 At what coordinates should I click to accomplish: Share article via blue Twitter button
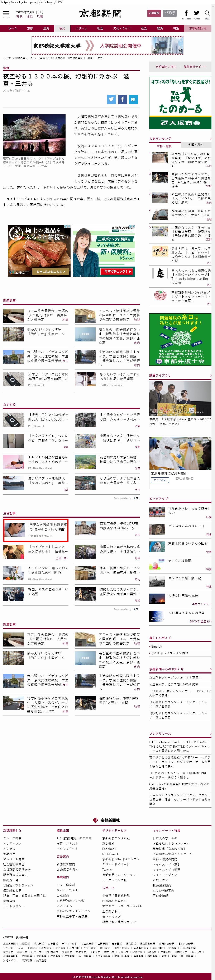coord(111,99)
